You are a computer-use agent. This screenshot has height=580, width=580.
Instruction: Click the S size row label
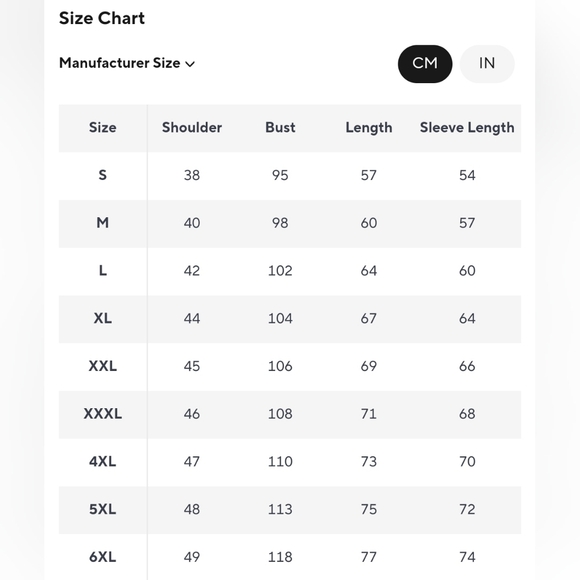[x=102, y=175]
